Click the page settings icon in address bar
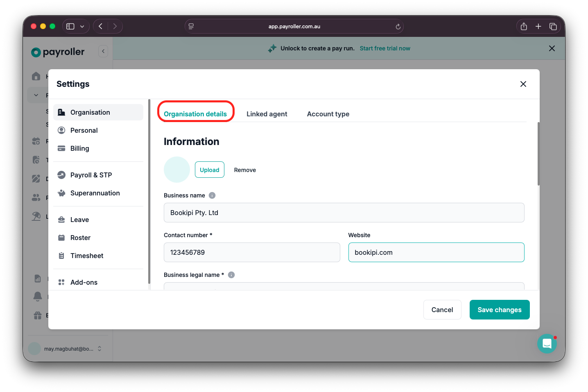 (x=191, y=26)
